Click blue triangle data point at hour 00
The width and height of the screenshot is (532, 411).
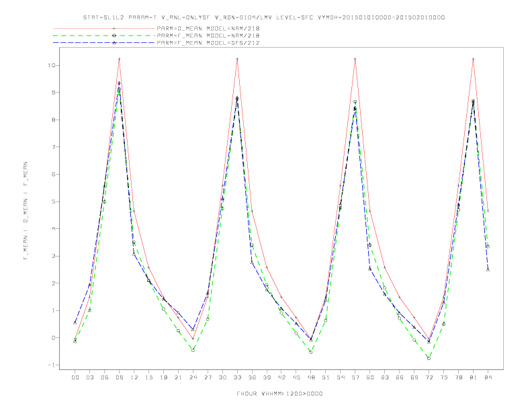coord(75,322)
